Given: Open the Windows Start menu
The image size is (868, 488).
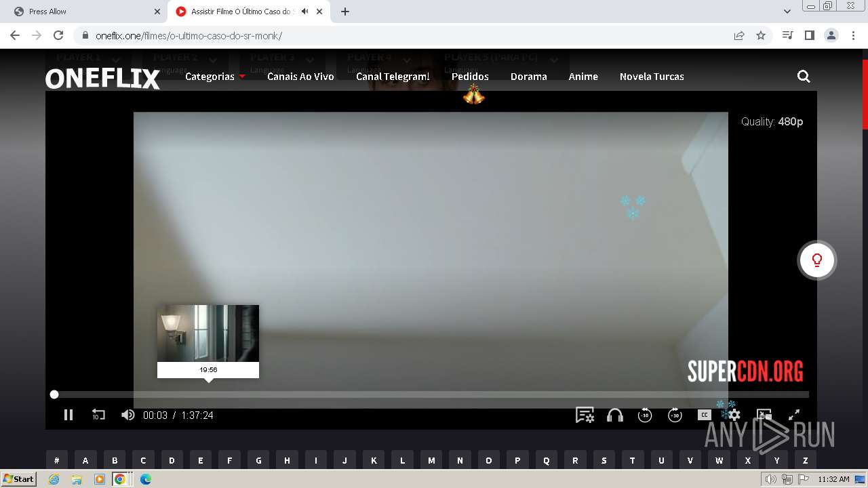Looking at the screenshot, I should [19, 479].
